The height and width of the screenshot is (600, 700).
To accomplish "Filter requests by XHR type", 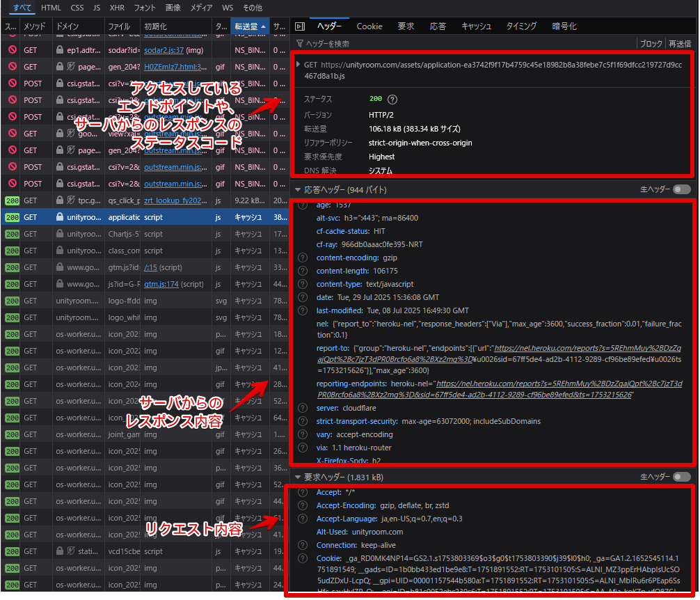I will pos(117,8).
